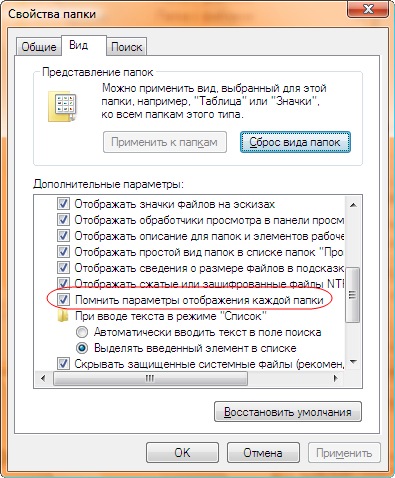Toggle Отображать сведения о размере файлов
The height and width of the screenshot is (478, 395).
(x=63, y=268)
